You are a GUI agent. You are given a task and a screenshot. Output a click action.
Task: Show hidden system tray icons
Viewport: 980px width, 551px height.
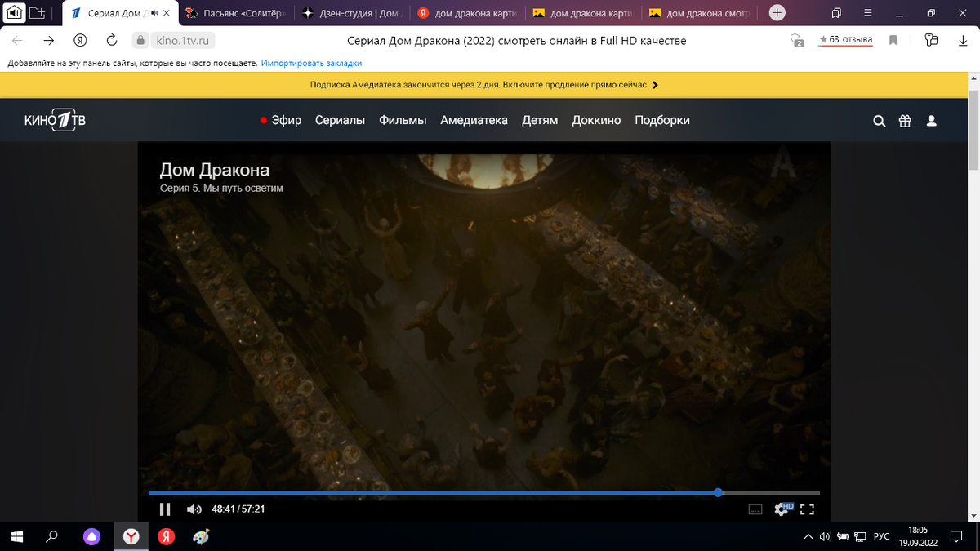[808, 536]
